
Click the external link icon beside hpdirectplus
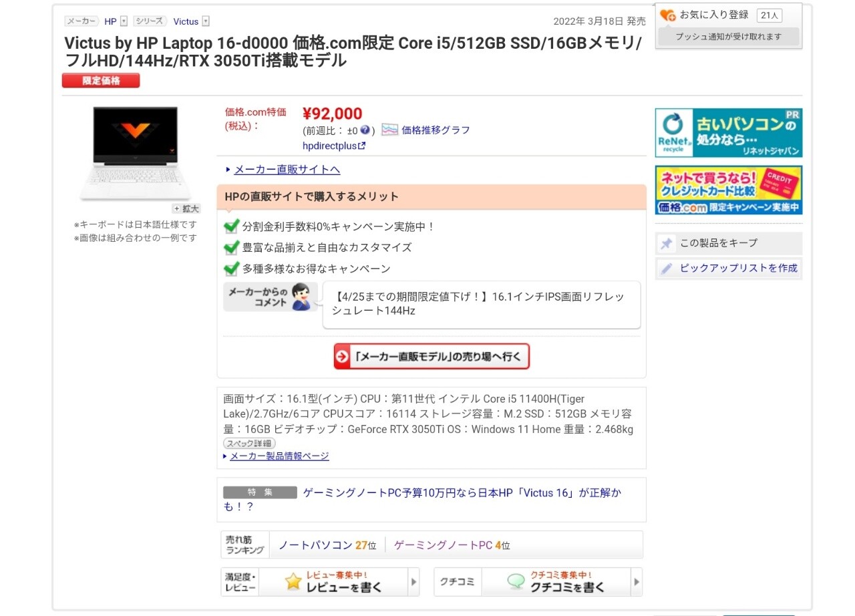click(362, 146)
